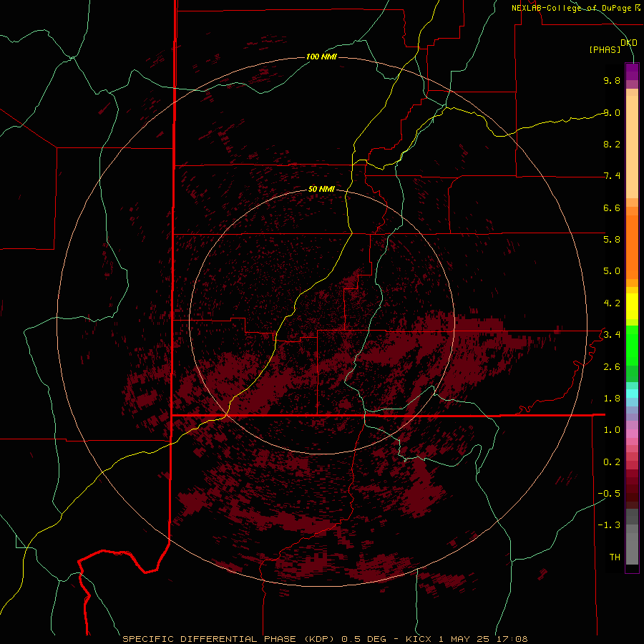
Task: Click the 9.8 scale value
Action: point(612,80)
